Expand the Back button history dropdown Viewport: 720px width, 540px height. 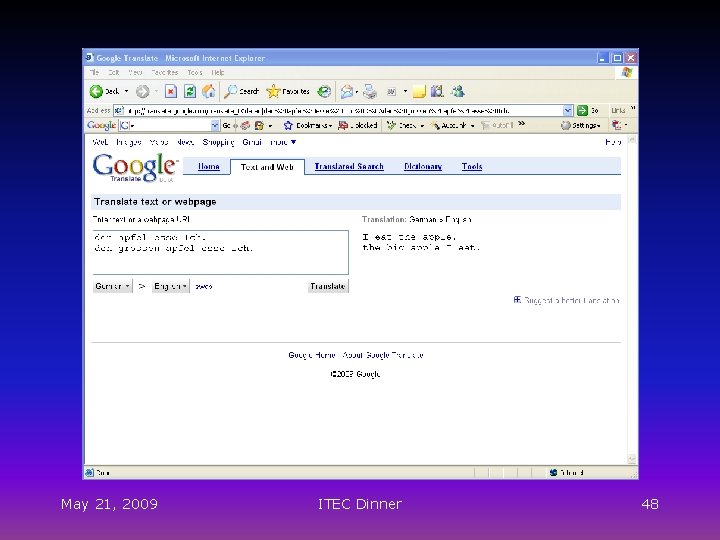click(x=126, y=91)
